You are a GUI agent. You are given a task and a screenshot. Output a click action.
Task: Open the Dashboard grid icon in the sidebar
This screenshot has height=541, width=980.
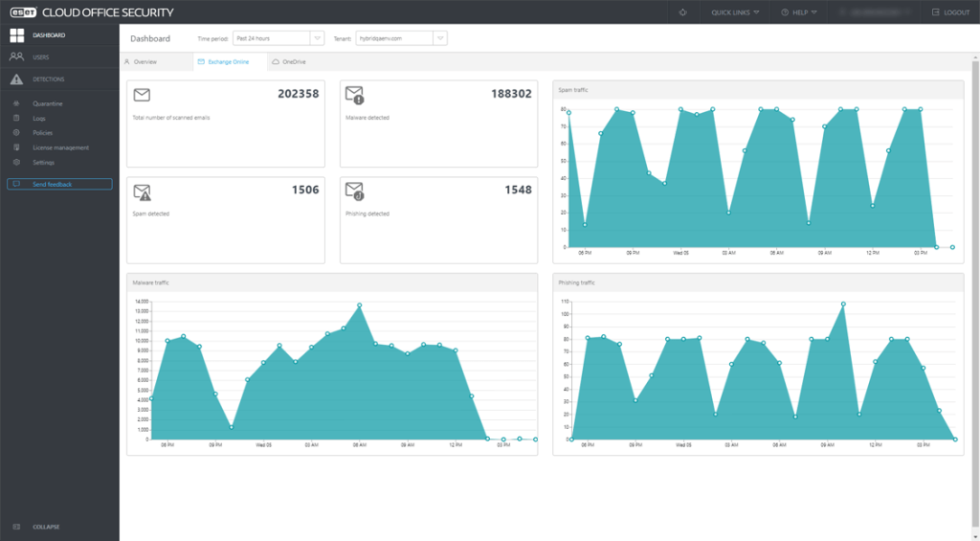click(16, 35)
